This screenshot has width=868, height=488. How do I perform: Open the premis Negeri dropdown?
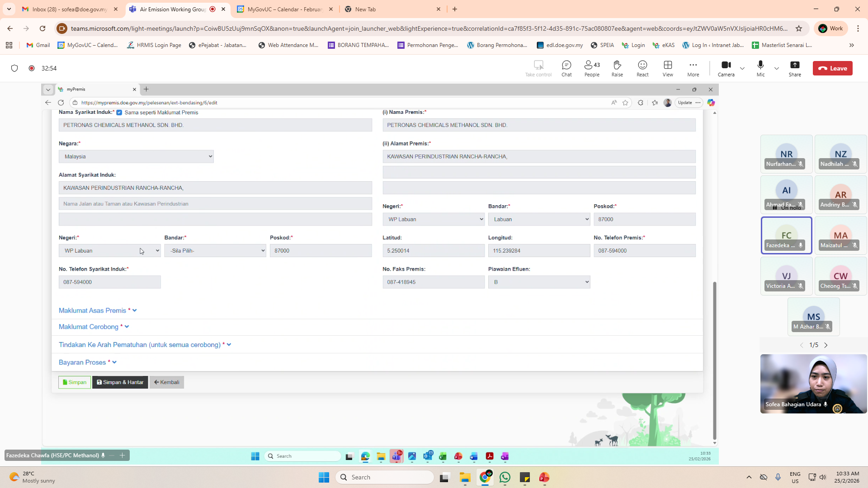pyautogui.click(x=434, y=219)
